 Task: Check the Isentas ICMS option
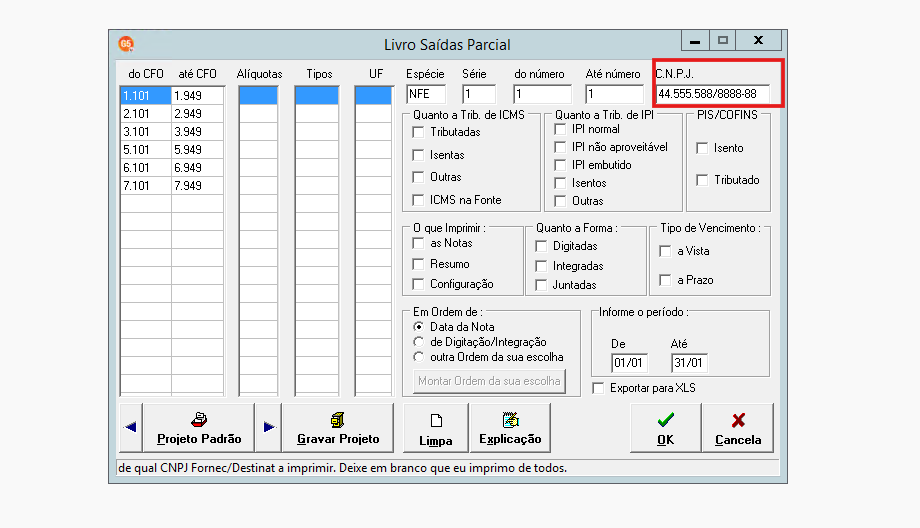click(x=418, y=155)
